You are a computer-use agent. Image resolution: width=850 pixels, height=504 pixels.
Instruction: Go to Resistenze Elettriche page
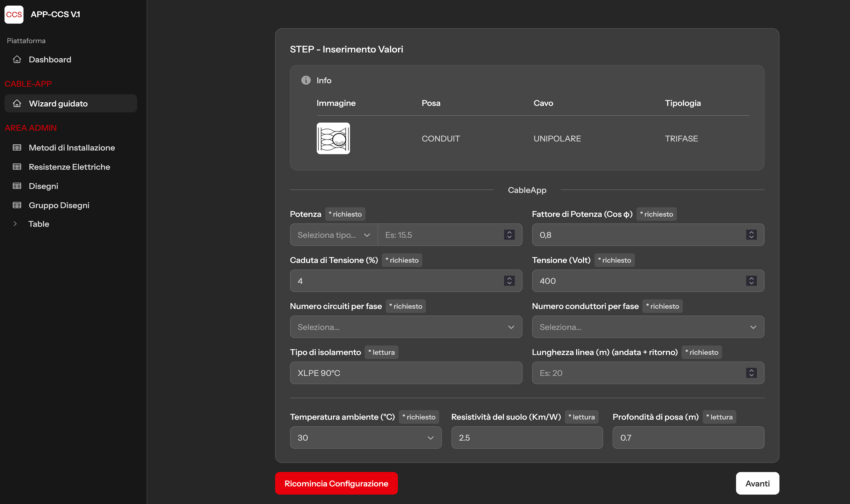pos(69,167)
